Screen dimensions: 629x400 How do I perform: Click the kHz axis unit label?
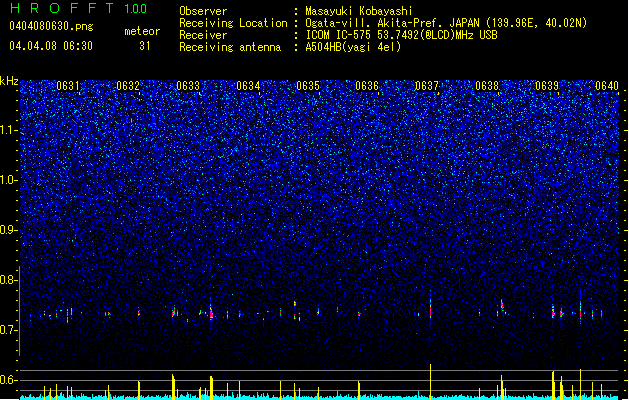(9, 81)
